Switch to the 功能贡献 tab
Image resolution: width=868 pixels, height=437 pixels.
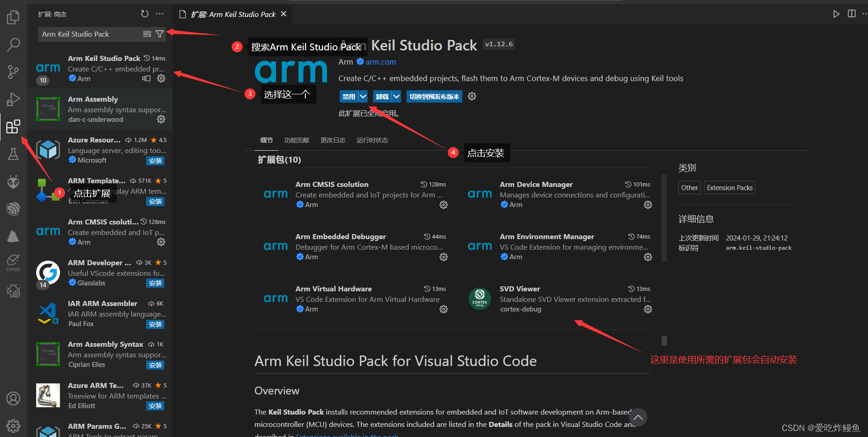click(x=297, y=140)
